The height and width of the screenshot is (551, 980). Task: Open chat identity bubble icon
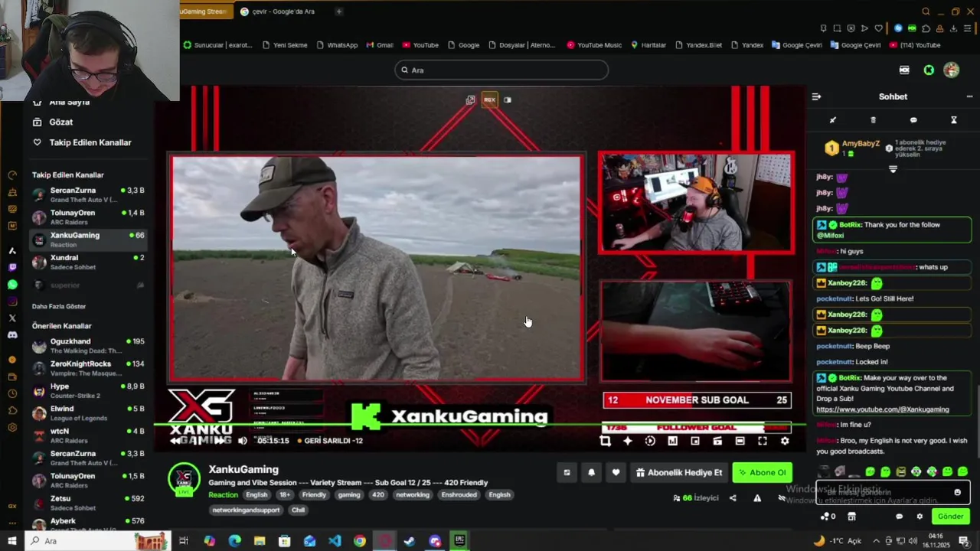click(x=899, y=517)
